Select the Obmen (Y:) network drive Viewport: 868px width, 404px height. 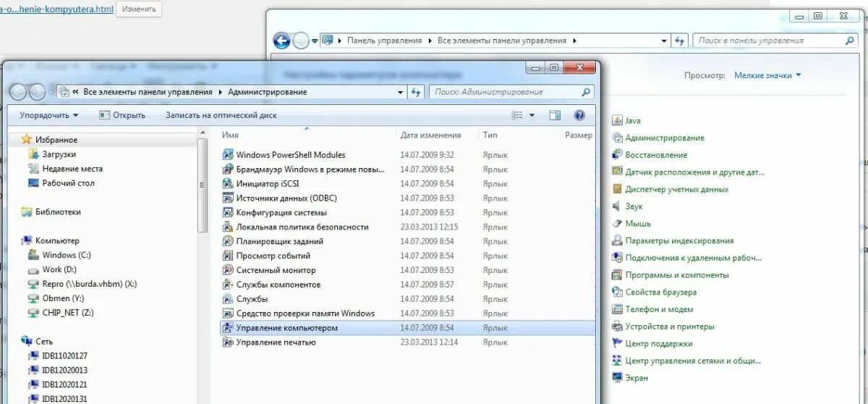[x=63, y=298]
